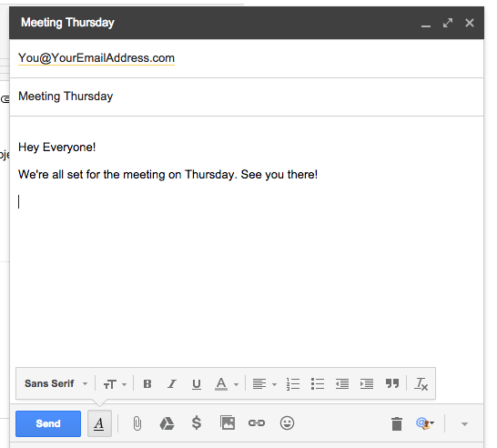The image size is (497, 448).
Task: Click the 'Hey Everyone!' line
Action: (x=57, y=148)
